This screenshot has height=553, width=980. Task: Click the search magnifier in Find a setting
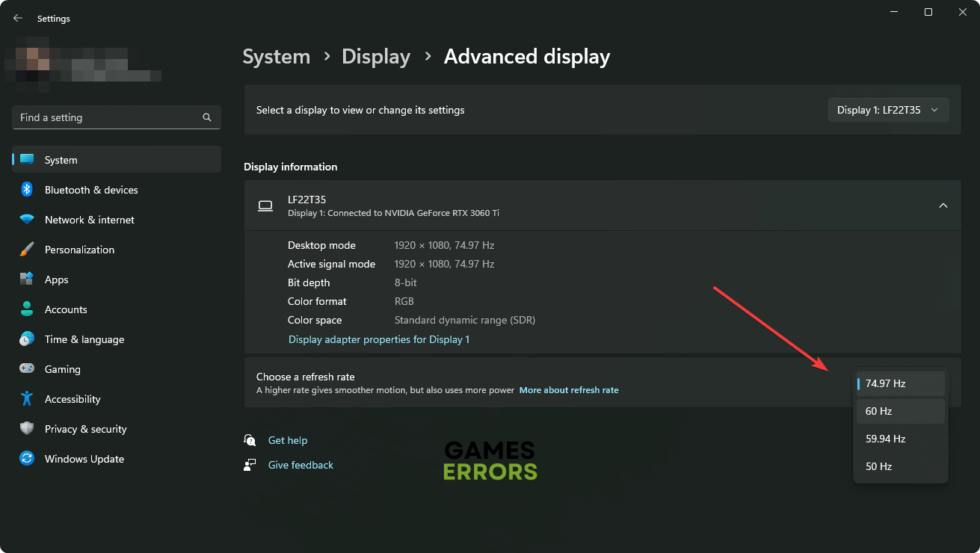206,117
